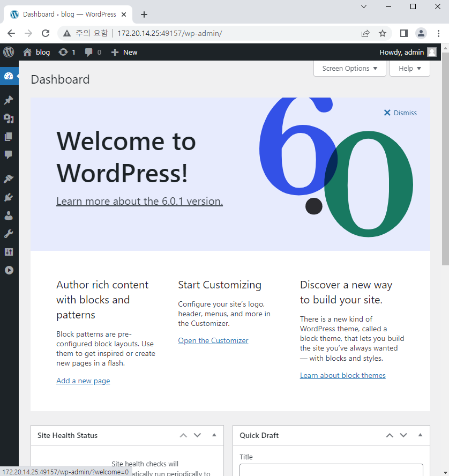Viewport: 449px width, 476px height.
Task: Toggle the browser side panel icon
Action: [x=404, y=33]
